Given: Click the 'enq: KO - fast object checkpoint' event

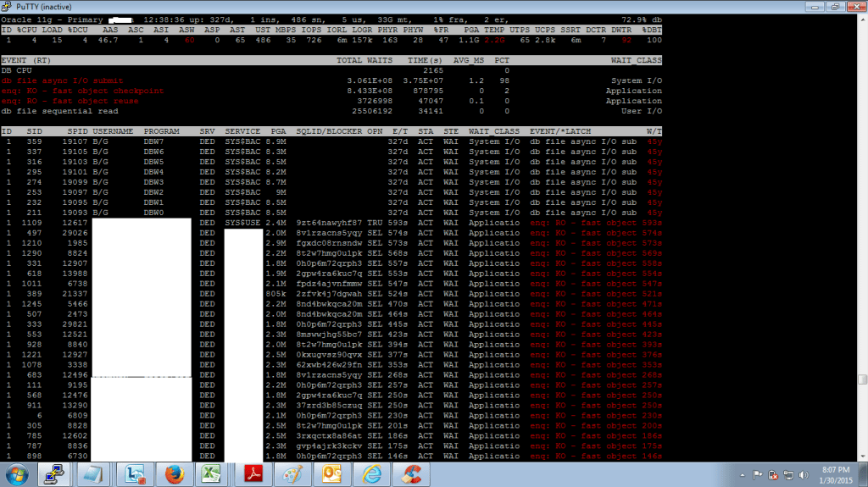Looking at the screenshot, I should click(x=82, y=91).
